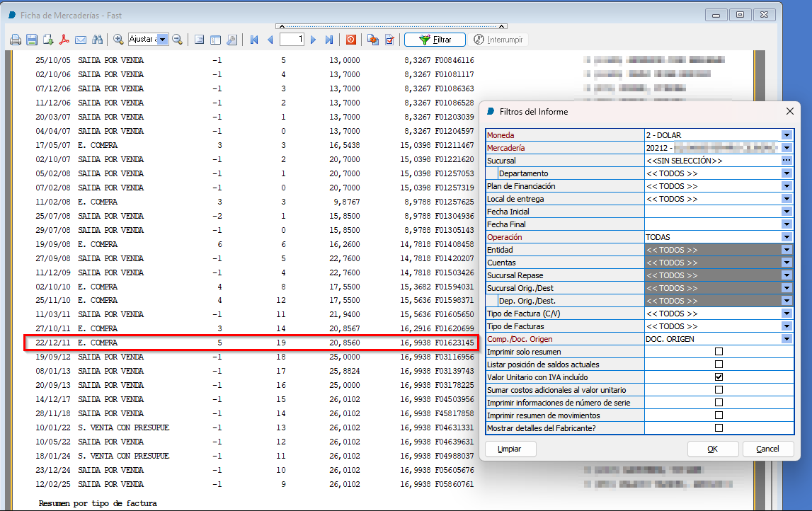Screen dimensions: 812x511
Task: Open the Local de entrega dropdown
Action: point(787,199)
